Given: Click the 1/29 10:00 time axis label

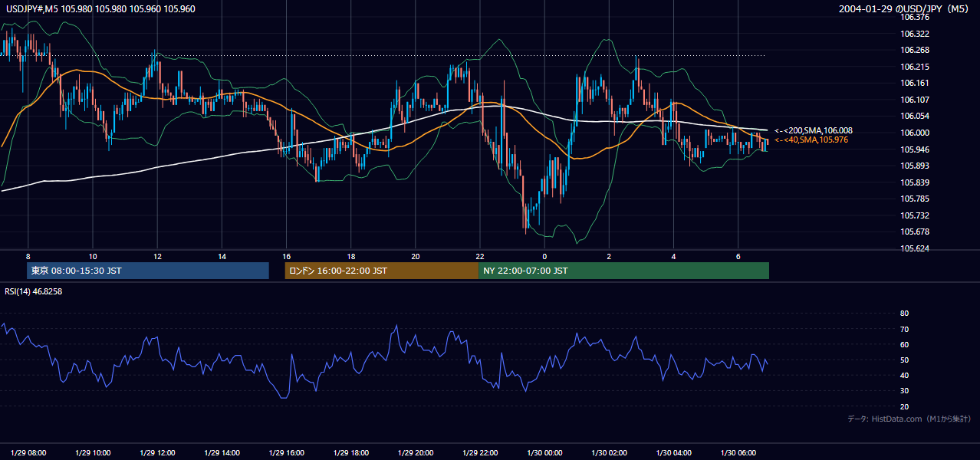Looking at the screenshot, I should [92, 452].
